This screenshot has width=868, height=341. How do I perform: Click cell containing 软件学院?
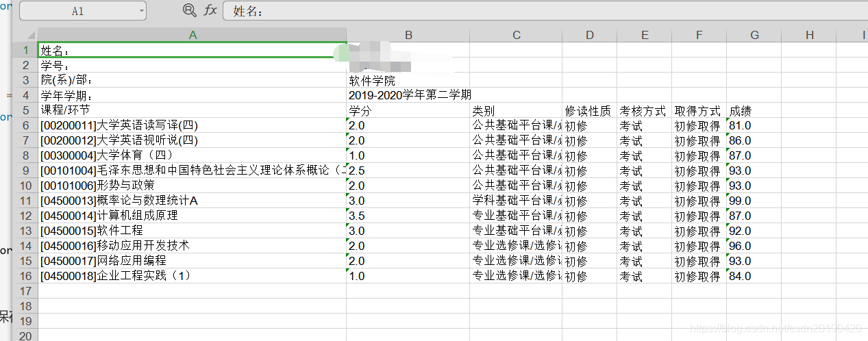click(408, 80)
